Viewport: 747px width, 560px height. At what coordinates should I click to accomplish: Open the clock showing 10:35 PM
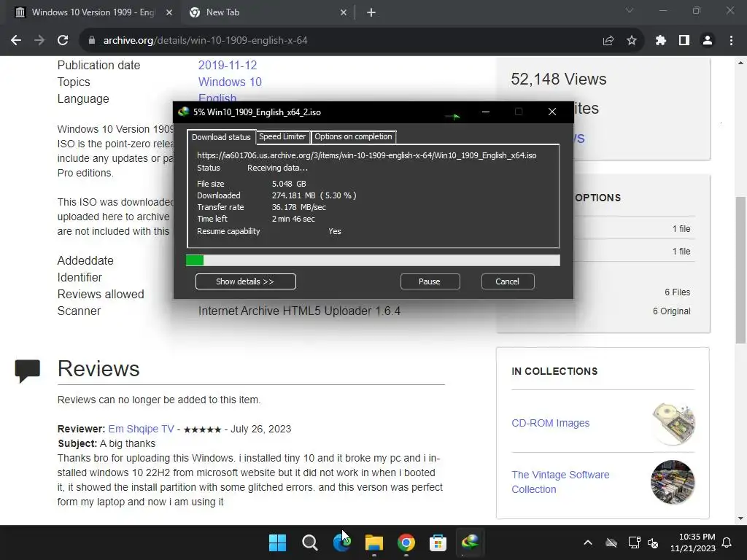693,542
